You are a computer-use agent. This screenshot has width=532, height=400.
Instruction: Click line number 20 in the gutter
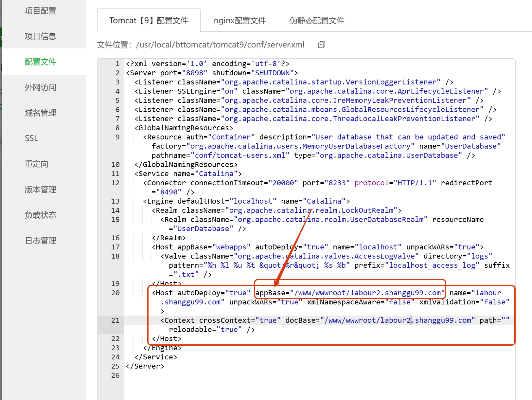[x=115, y=293]
